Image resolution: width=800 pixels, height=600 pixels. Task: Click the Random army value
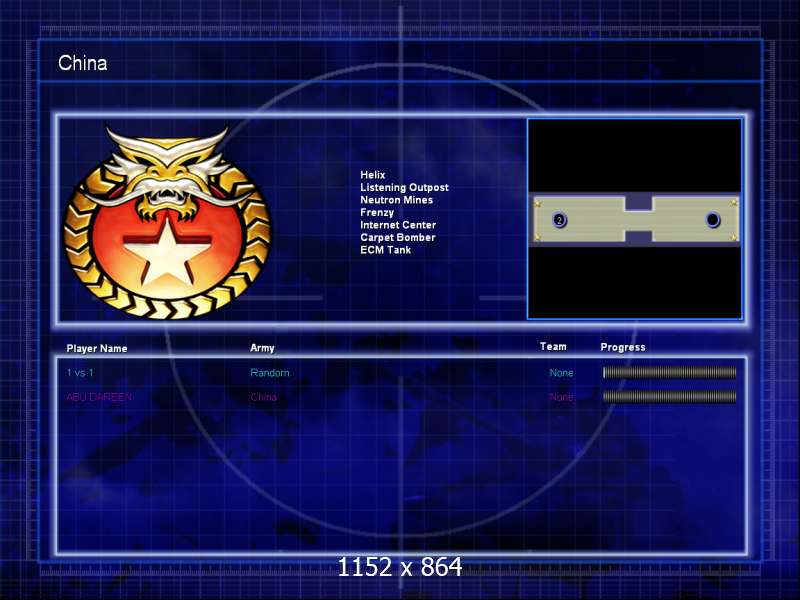(269, 373)
